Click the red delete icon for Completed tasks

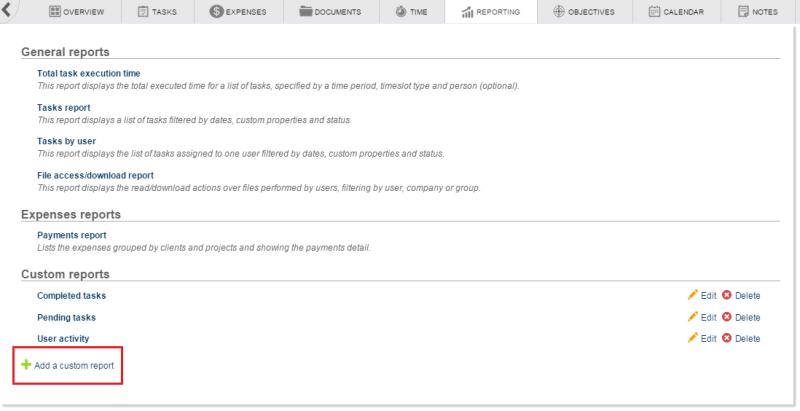[x=727, y=296]
